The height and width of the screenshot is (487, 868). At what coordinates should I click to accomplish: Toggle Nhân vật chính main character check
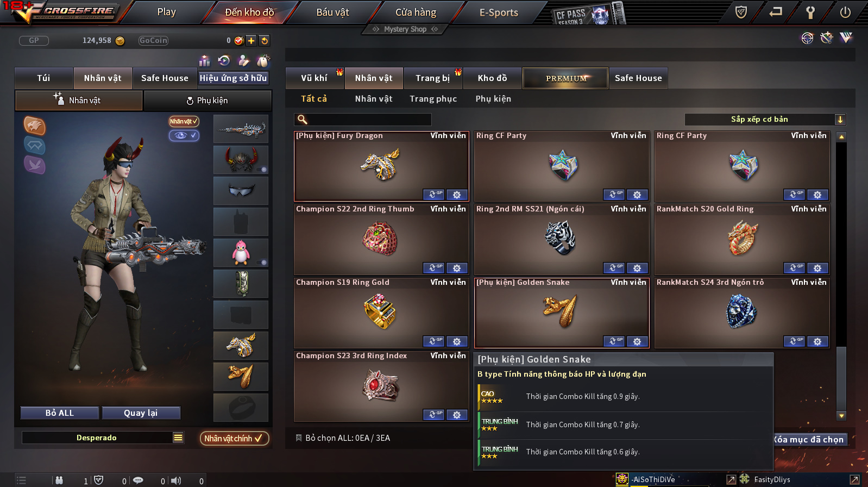click(234, 438)
